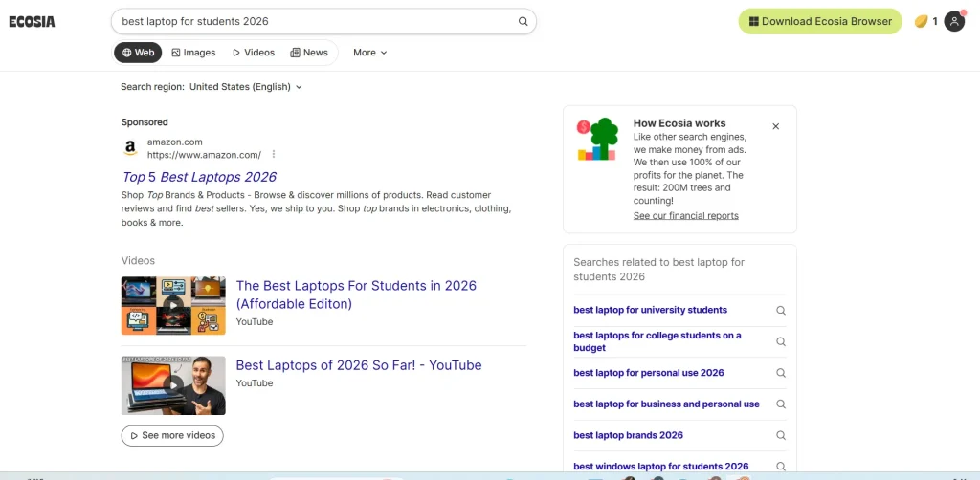Click the Sponsored label
This screenshot has height=480, width=980.
(145, 122)
